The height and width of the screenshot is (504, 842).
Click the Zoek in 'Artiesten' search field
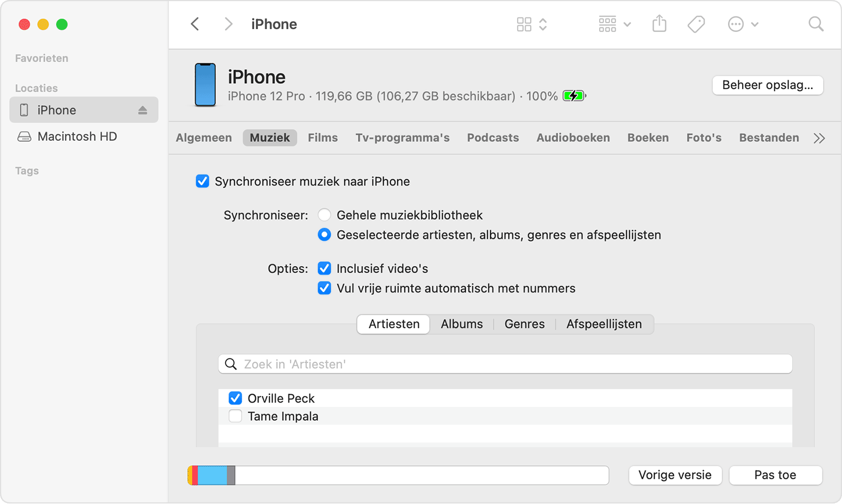click(x=505, y=364)
